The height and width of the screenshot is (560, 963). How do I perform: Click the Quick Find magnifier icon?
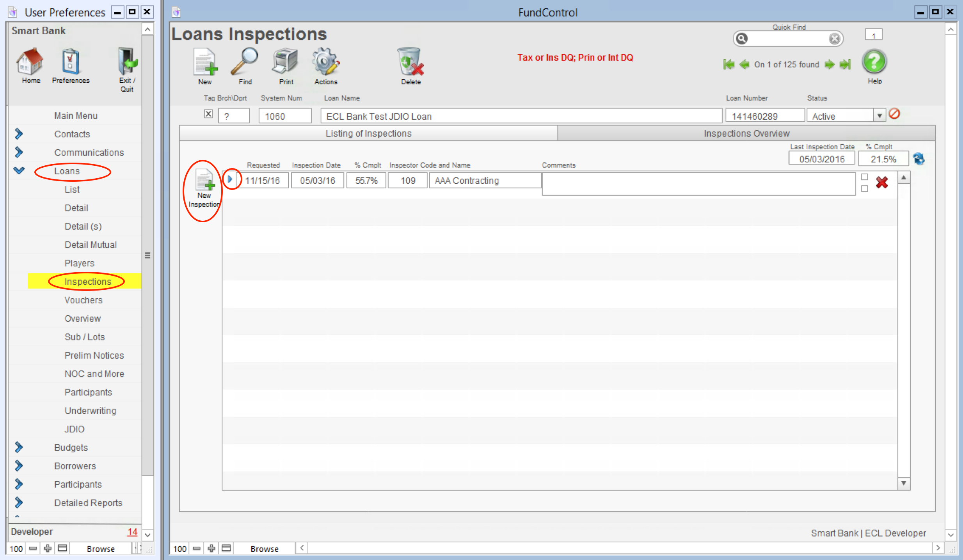point(741,38)
